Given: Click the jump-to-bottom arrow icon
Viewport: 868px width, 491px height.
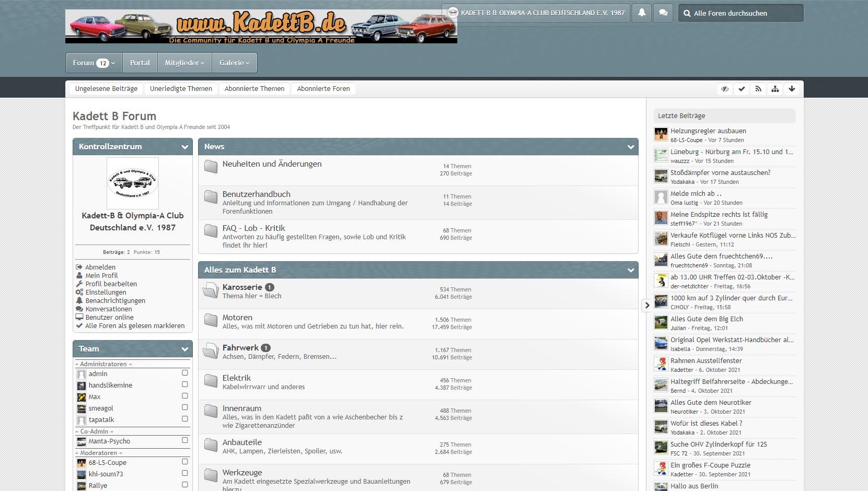Looking at the screenshot, I should click(792, 89).
